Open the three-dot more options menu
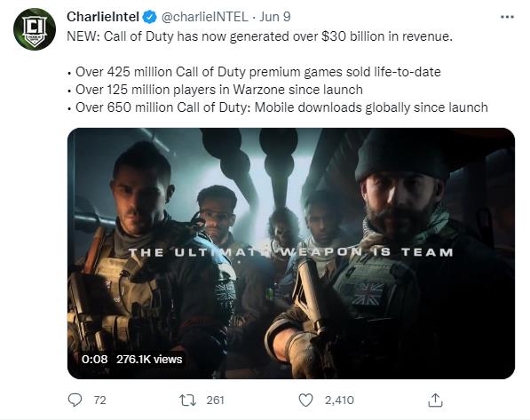Image resolution: width=530 pixels, height=420 pixels. pyautogui.click(x=507, y=17)
